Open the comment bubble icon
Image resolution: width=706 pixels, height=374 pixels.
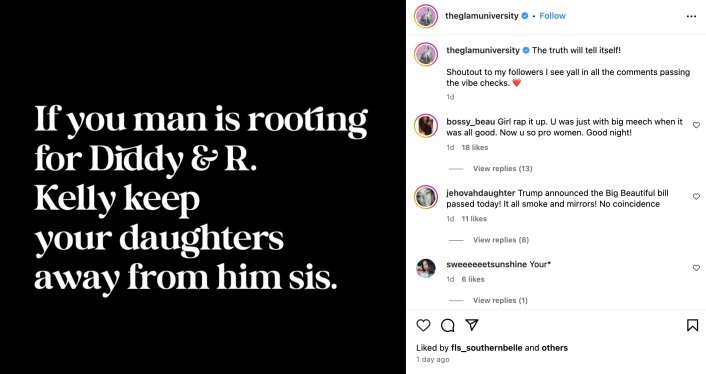448,325
